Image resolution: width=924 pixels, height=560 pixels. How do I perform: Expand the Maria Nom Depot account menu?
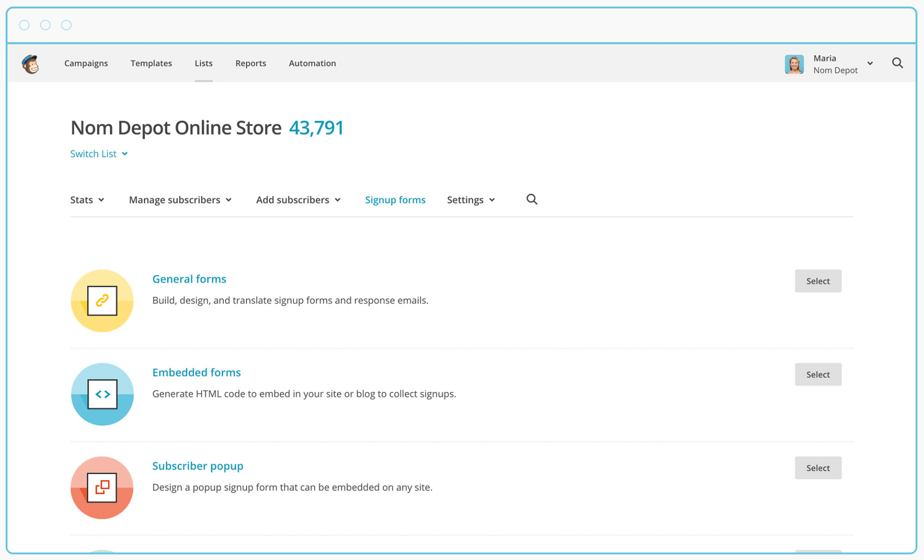click(x=870, y=63)
